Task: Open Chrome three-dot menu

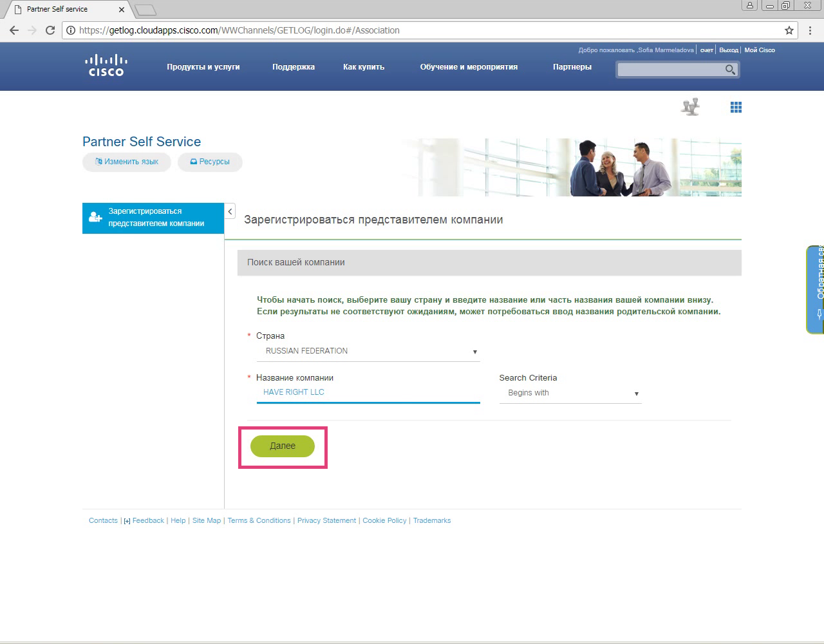Action: (810, 30)
